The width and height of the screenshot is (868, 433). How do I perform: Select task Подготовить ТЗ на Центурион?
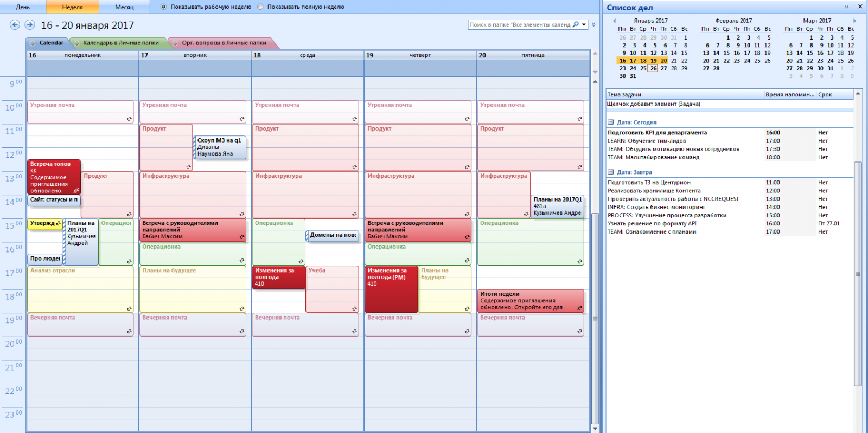(729, 183)
